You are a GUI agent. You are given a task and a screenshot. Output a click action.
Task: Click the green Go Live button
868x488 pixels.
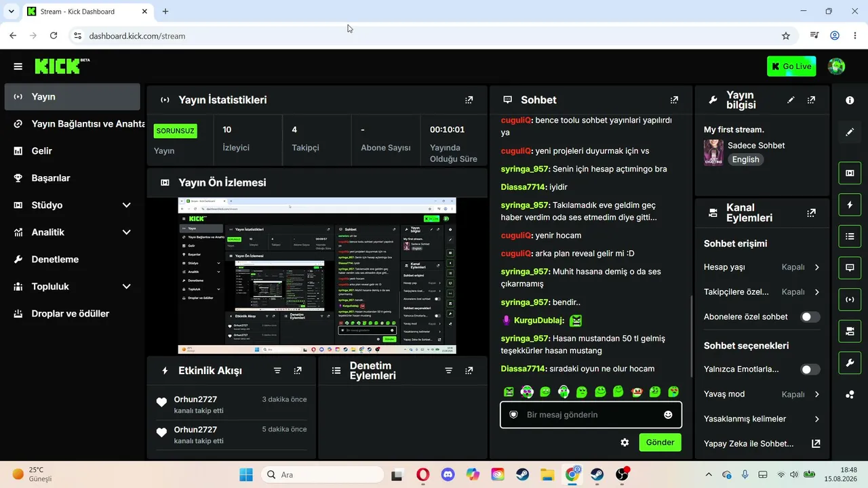(x=791, y=66)
